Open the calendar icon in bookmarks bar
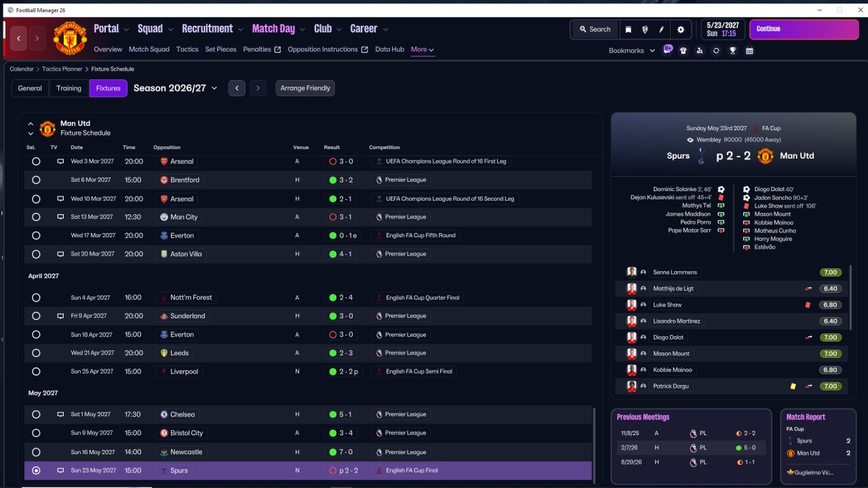Image resolution: width=868 pixels, height=488 pixels. pyautogui.click(x=749, y=50)
